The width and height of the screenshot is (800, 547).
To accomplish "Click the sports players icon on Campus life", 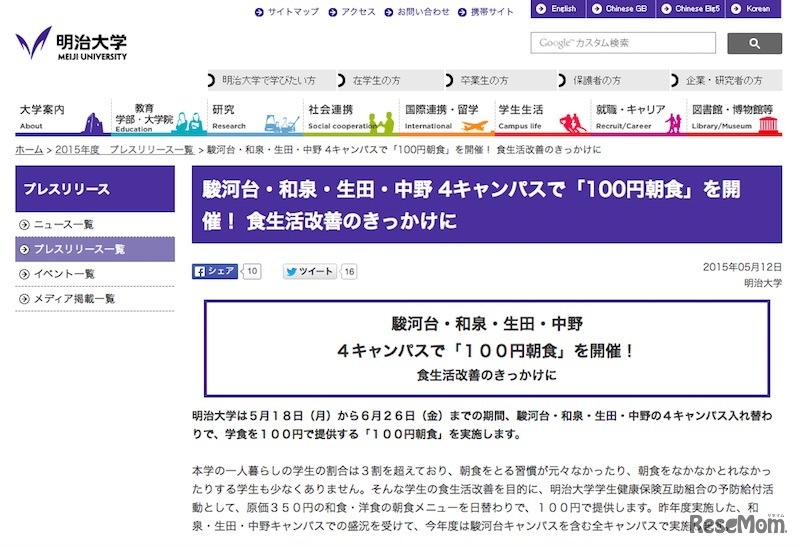I will click(x=572, y=123).
